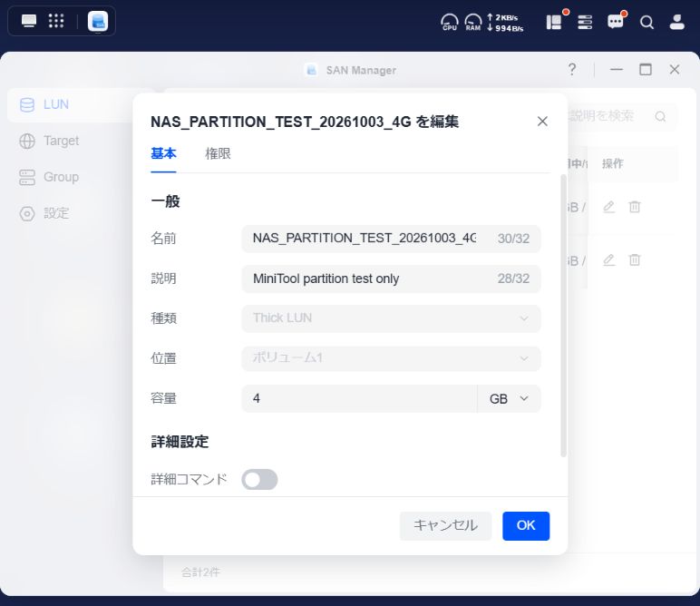The height and width of the screenshot is (606, 700).
Task: Edit the first LUN row pencil icon
Action: [x=608, y=207]
